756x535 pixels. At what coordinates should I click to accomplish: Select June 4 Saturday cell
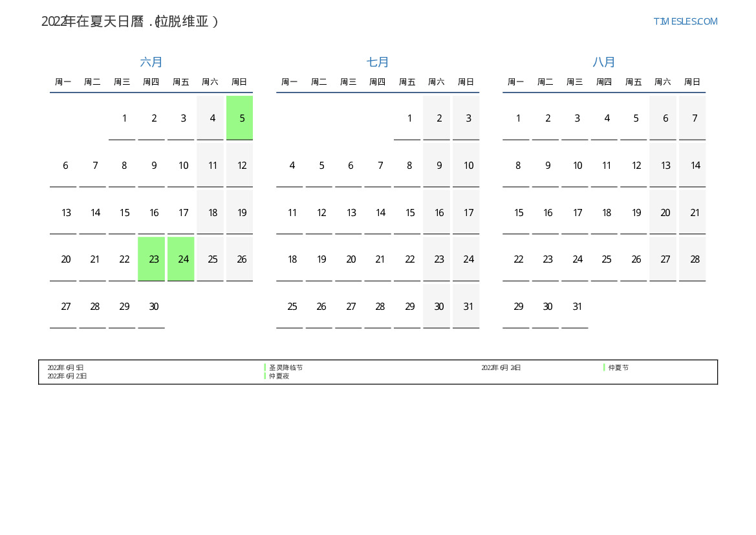(210, 118)
